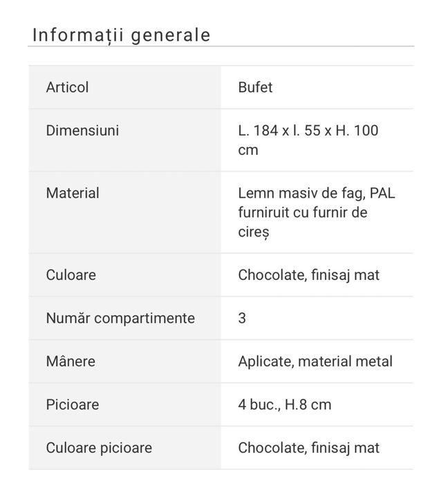Select the 'Bufet' value

(255, 87)
